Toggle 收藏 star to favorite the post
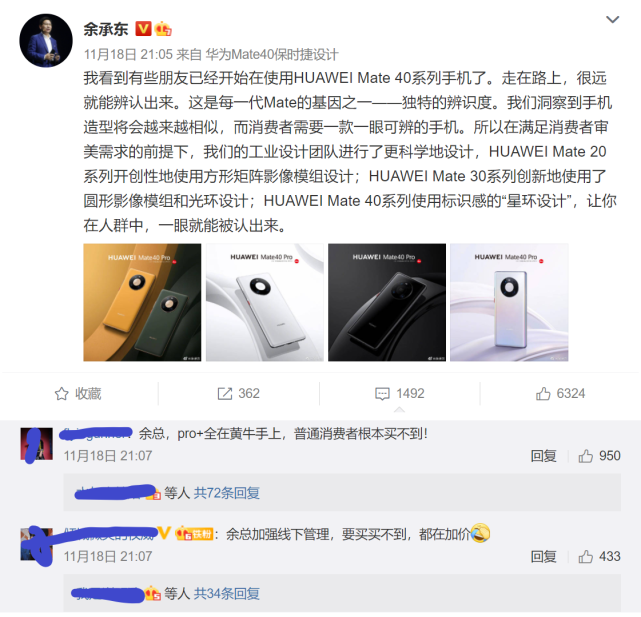The width and height of the screenshot is (641, 617). (x=78, y=393)
